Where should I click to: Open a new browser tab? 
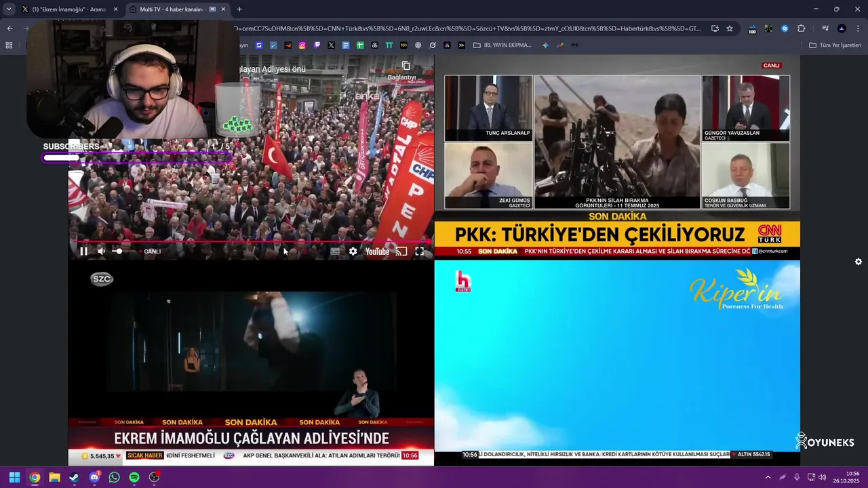click(x=239, y=9)
